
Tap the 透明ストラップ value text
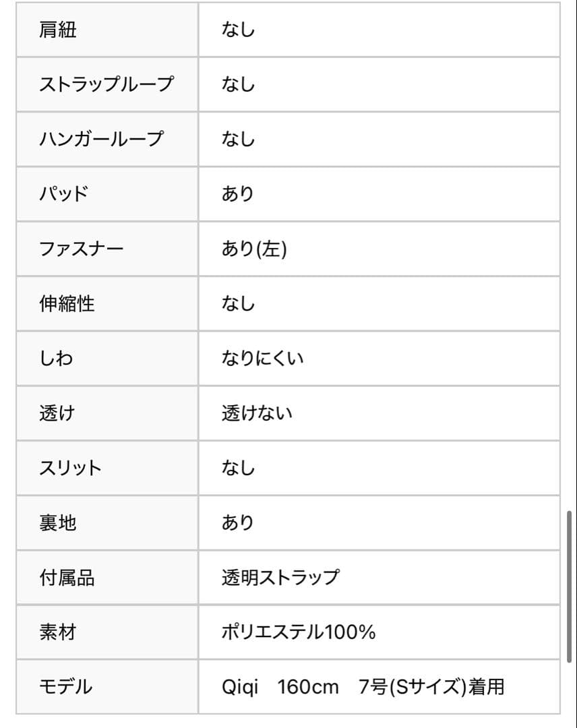click(x=280, y=577)
